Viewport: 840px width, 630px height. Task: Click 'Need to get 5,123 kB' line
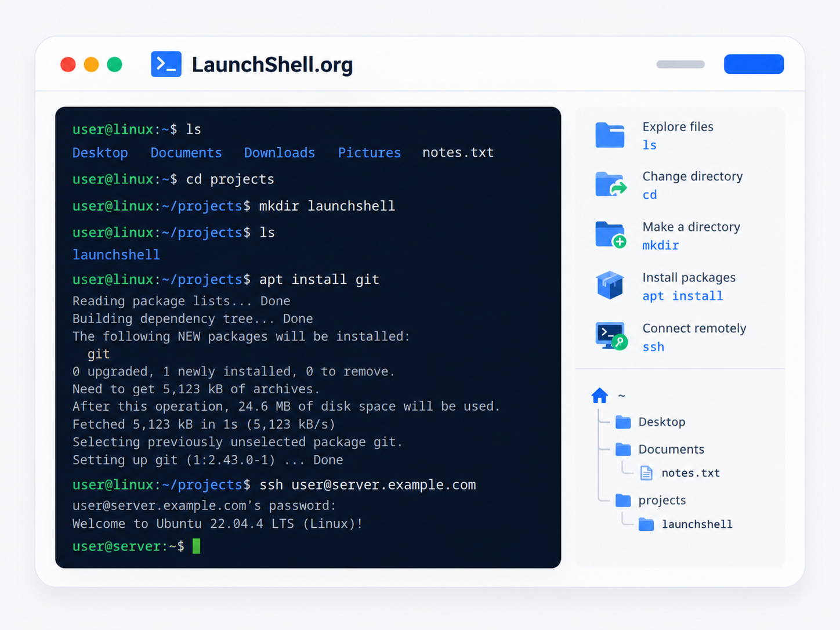tap(196, 389)
